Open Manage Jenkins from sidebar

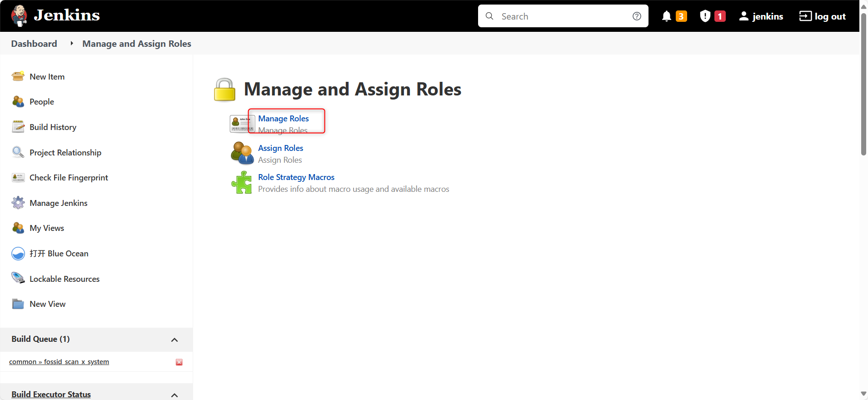(x=59, y=203)
